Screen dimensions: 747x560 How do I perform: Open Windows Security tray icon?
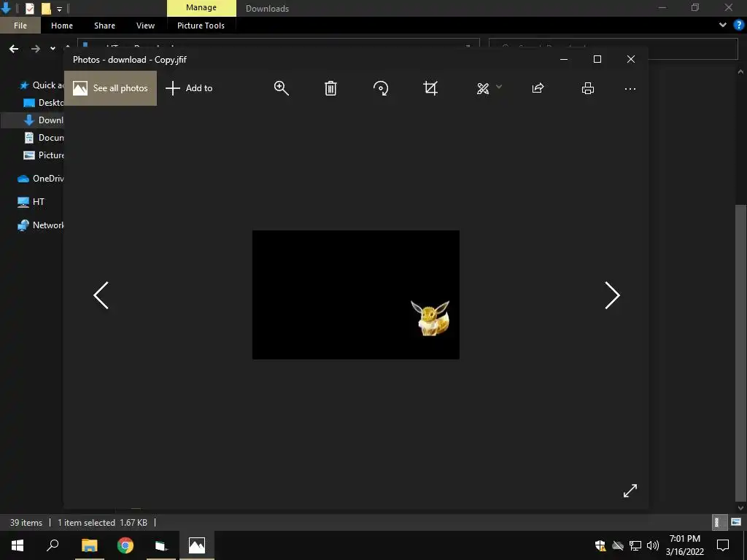point(600,545)
